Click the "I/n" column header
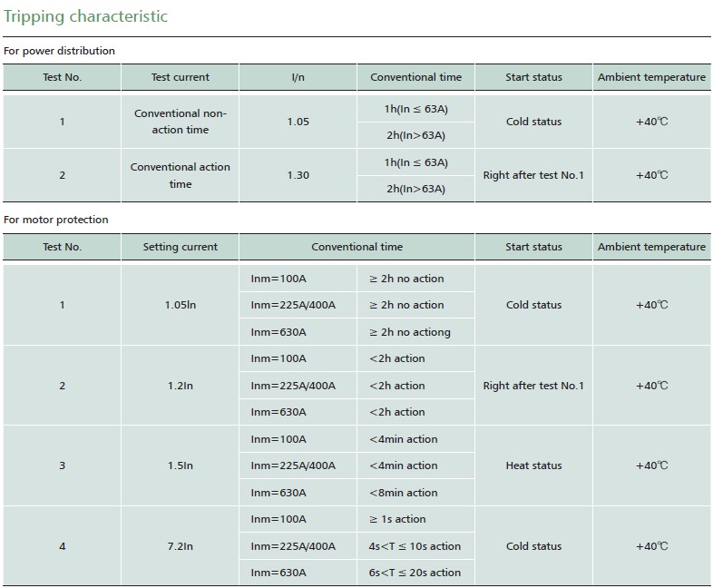The width and height of the screenshot is (713, 588). click(x=298, y=77)
